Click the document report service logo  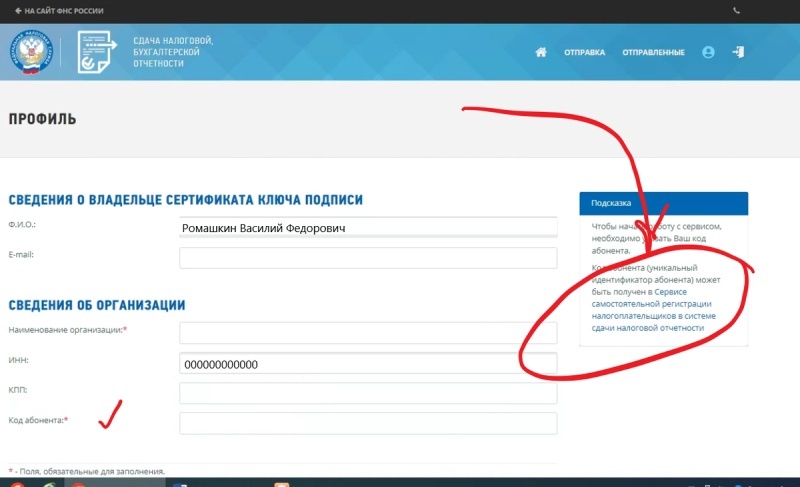tap(99, 52)
